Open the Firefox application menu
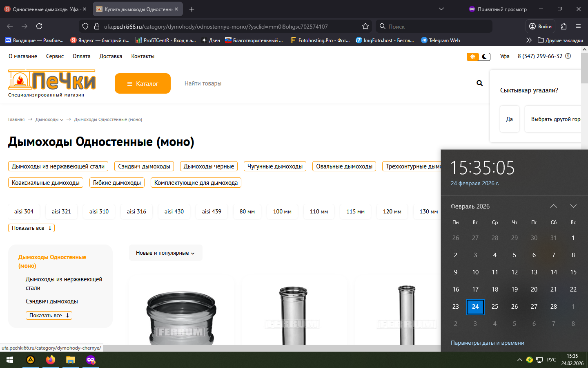 point(578,26)
